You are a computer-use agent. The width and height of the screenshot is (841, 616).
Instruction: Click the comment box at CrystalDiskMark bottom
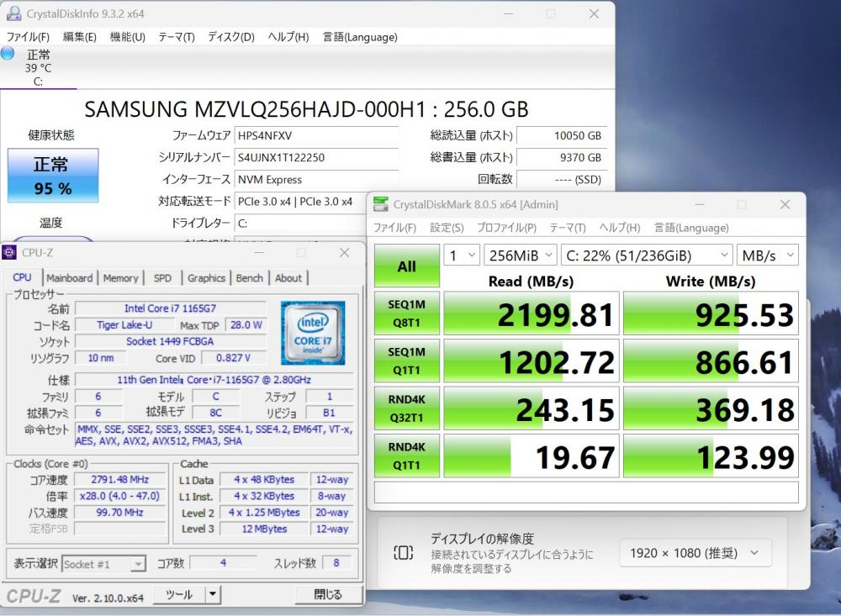[586, 492]
